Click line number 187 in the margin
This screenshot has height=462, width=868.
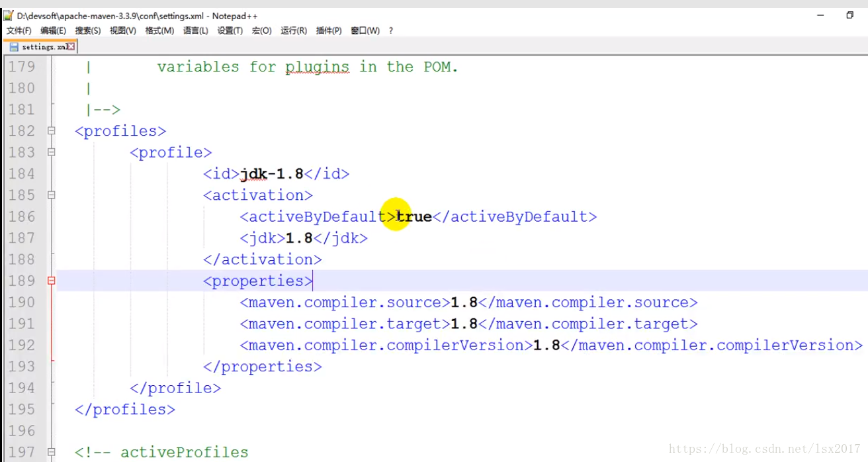point(22,238)
